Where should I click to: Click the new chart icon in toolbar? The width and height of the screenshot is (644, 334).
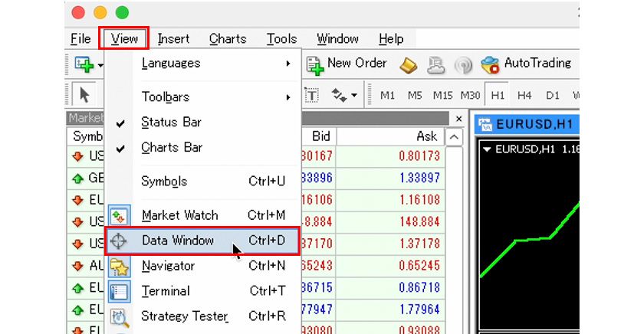click(x=84, y=64)
